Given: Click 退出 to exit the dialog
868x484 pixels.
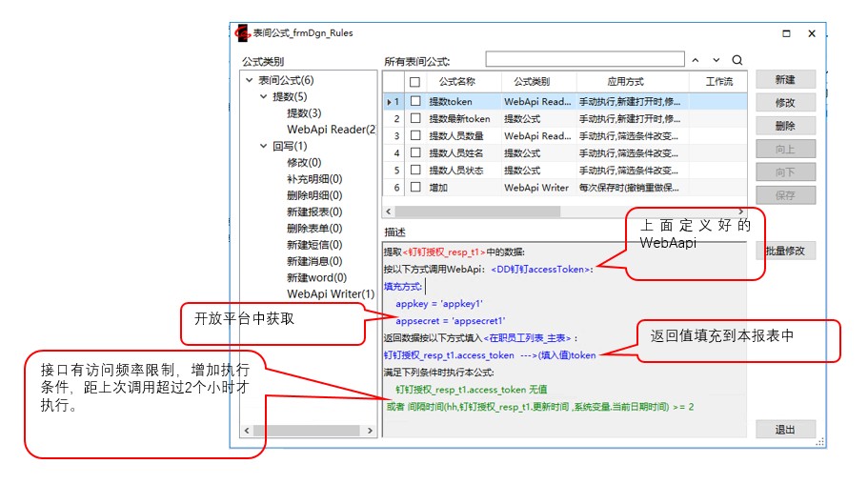Looking at the screenshot, I should coord(785,430).
